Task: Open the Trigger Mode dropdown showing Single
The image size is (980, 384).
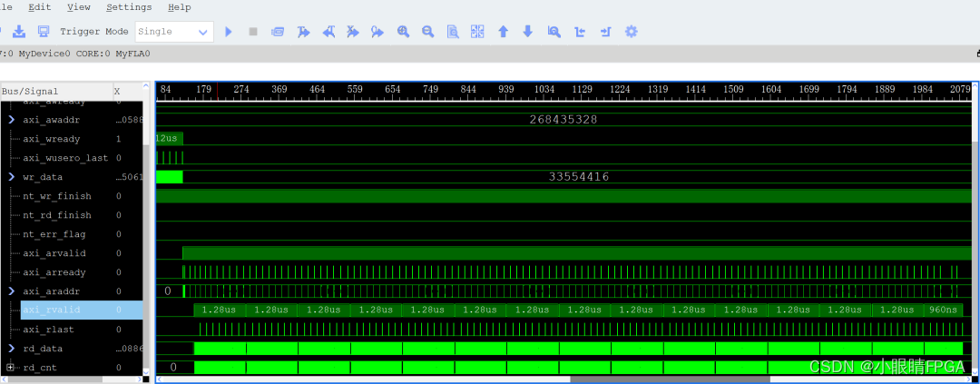Action: click(x=173, y=31)
